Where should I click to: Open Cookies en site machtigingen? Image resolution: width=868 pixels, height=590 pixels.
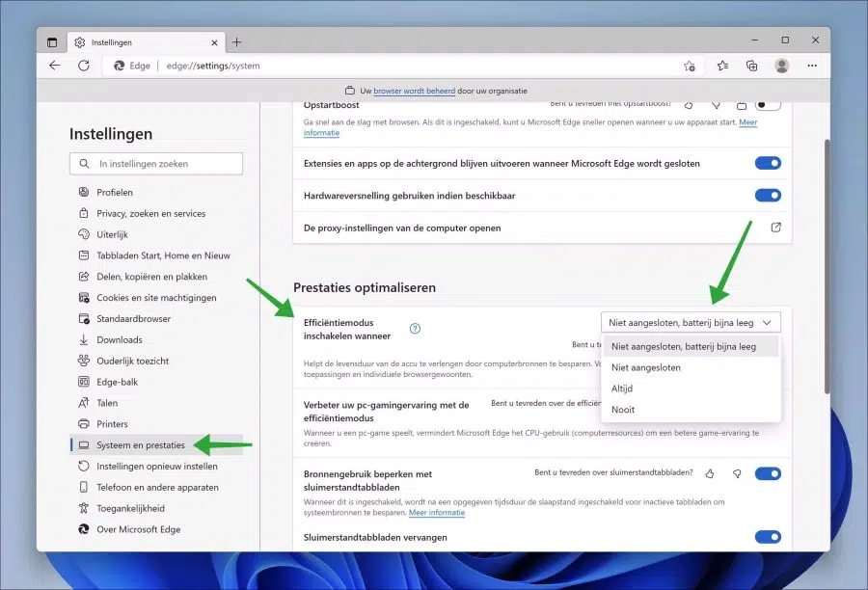(156, 297)
